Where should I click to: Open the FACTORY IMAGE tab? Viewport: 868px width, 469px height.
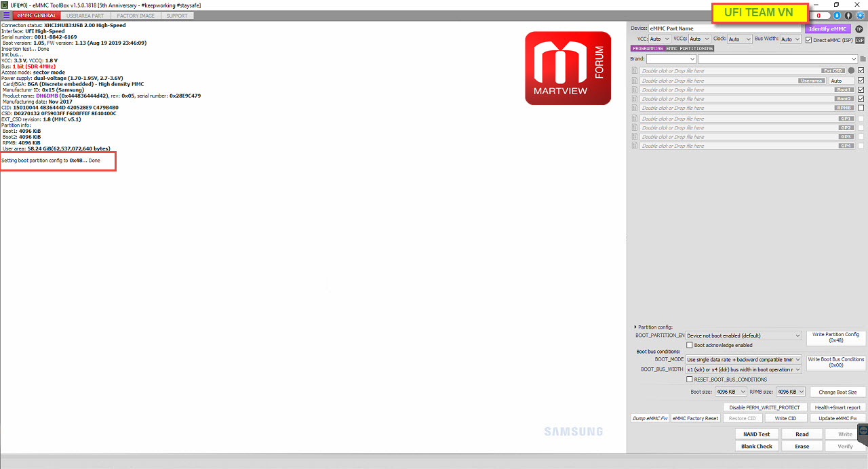(136, 16)
